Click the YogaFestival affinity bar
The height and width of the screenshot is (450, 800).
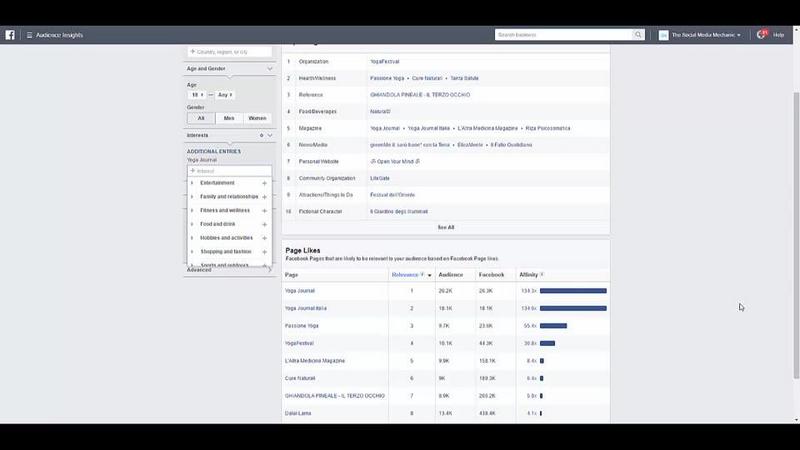pos(547,343)
